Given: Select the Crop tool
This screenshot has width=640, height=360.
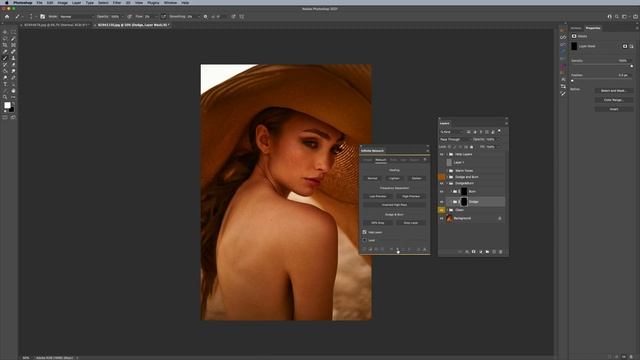Looking at the screenshot, I should 5,45.
